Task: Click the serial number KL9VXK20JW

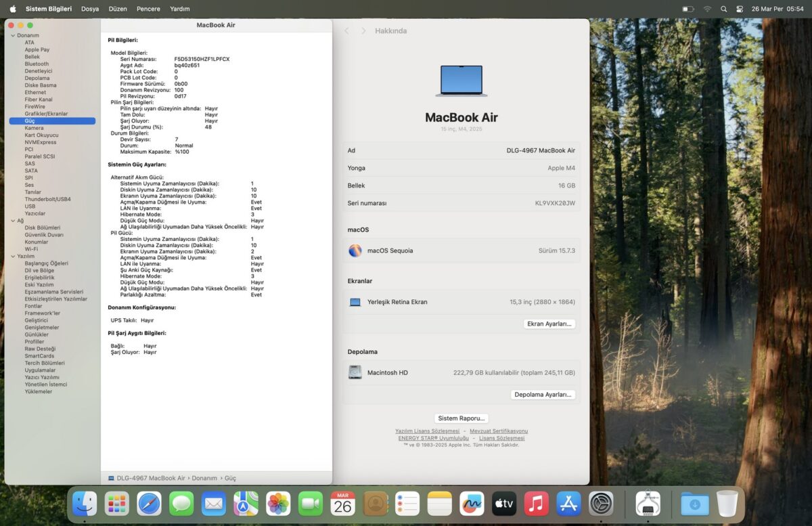Action: coord(555,203)
